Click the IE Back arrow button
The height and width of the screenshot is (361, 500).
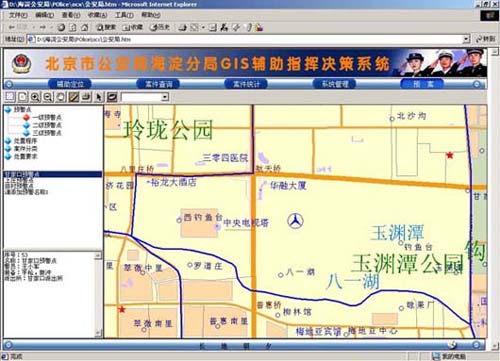(x=12, y=27)
